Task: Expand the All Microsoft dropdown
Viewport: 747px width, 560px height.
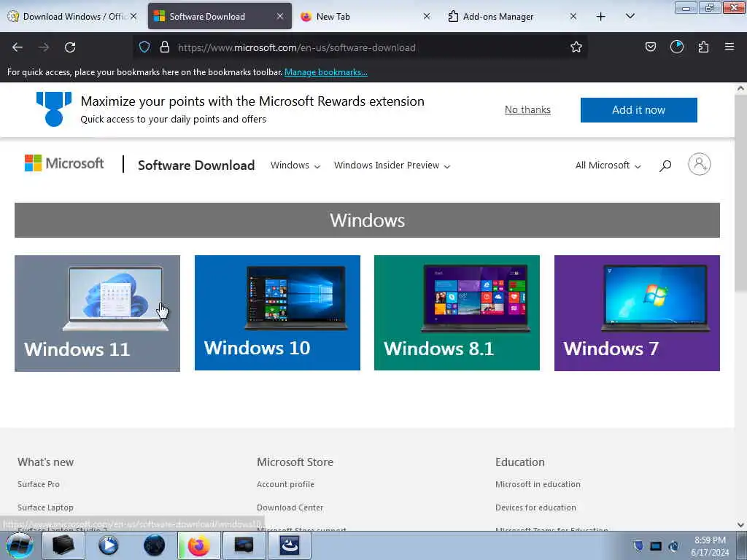Action: pos(608,166)
